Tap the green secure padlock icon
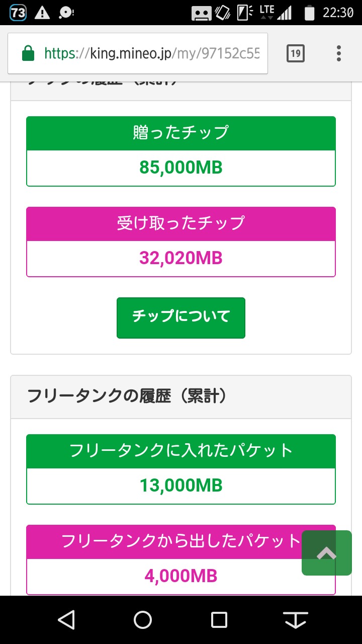 pyautogui.click(x=28, y=53)
